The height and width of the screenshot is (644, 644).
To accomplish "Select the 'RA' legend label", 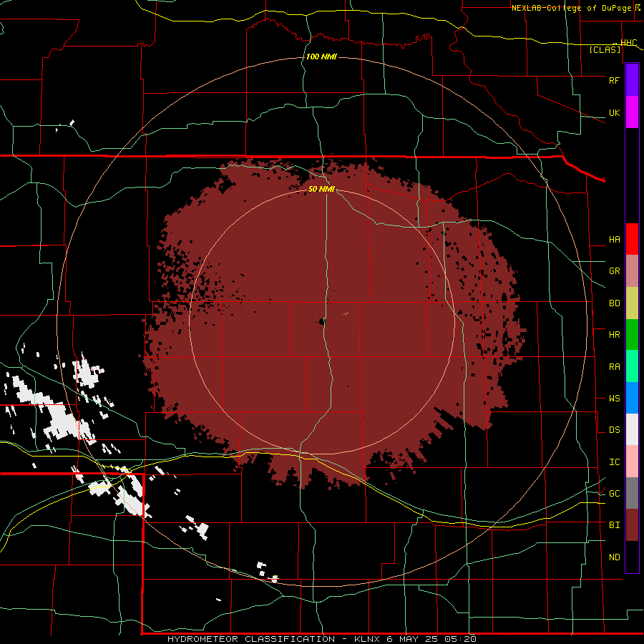I will click(614, 367).
